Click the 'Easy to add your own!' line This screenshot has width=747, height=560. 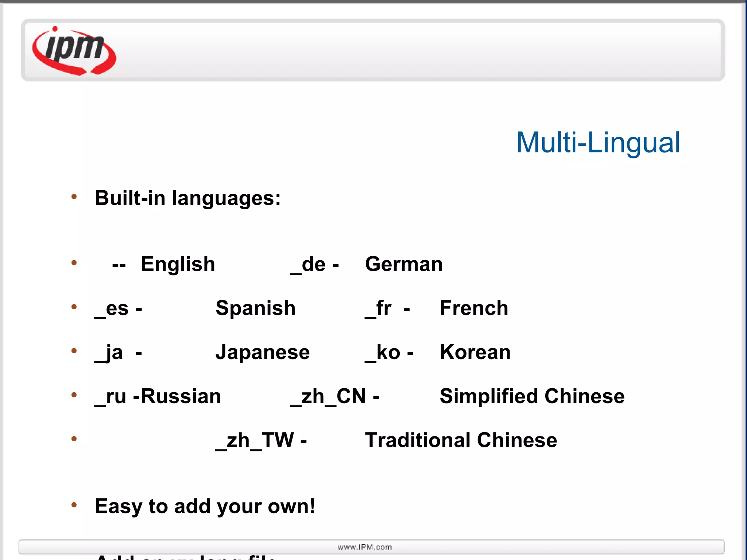(205, 507)
